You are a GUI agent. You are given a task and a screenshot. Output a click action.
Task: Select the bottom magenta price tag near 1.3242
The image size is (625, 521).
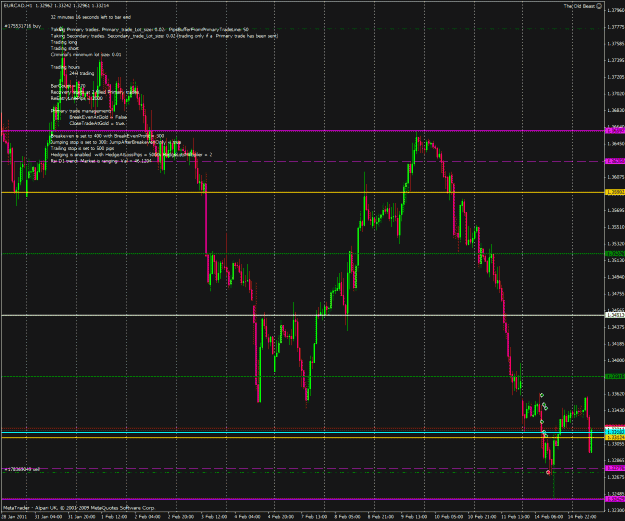click(615, 499)
